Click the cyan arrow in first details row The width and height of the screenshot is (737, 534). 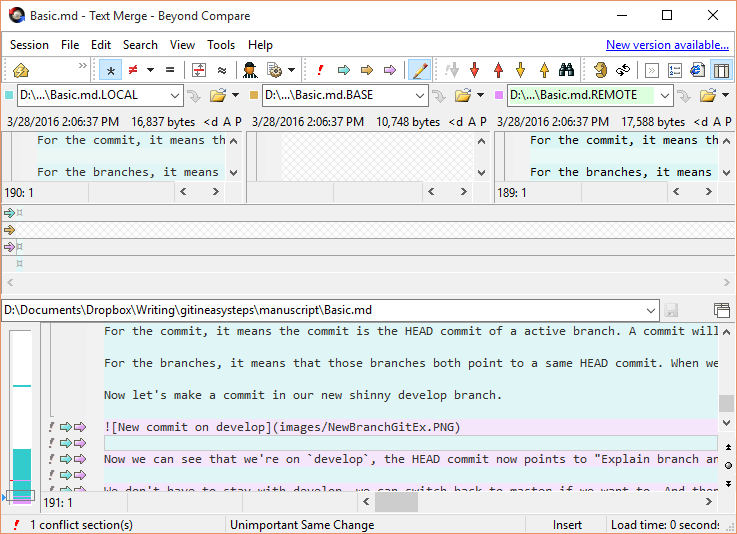coord(9,213)
